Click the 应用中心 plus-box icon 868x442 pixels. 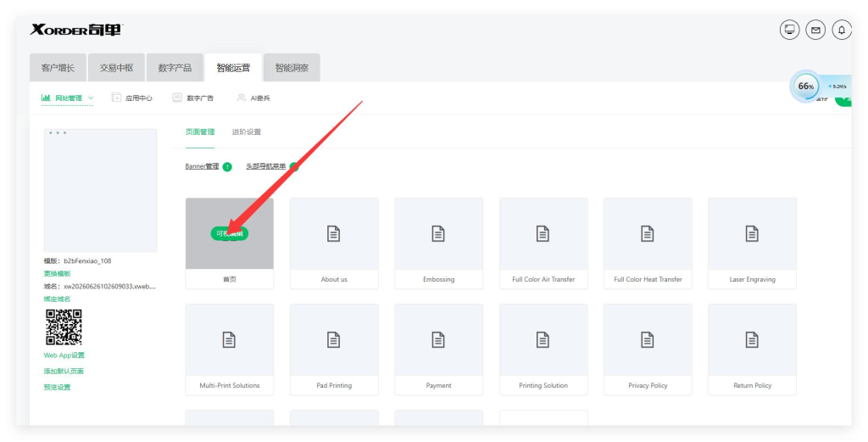coord(116,98)
